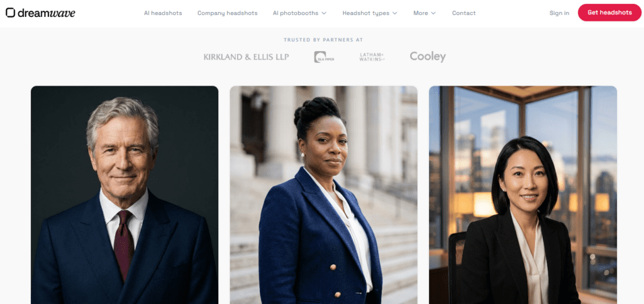Go to Company headshots
Screen dimensions: 644x304
(x=228, y=13)
